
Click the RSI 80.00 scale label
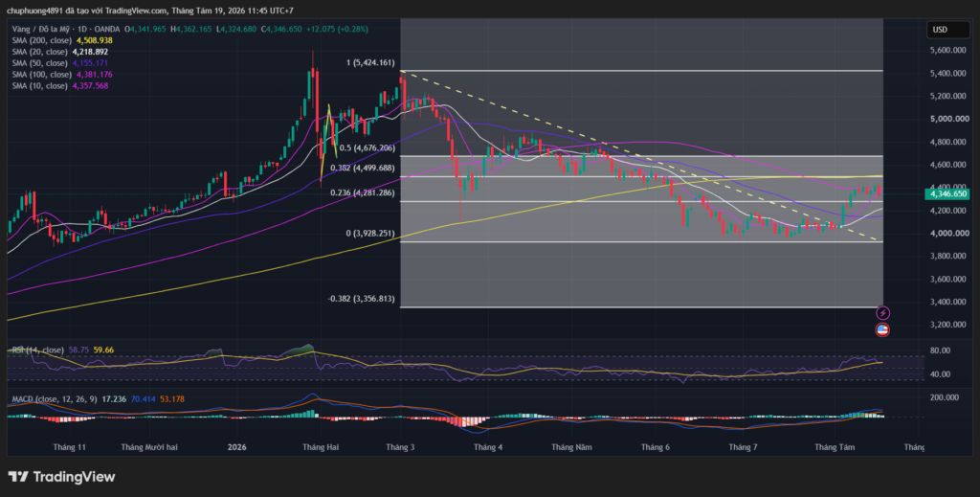point(940,350)
